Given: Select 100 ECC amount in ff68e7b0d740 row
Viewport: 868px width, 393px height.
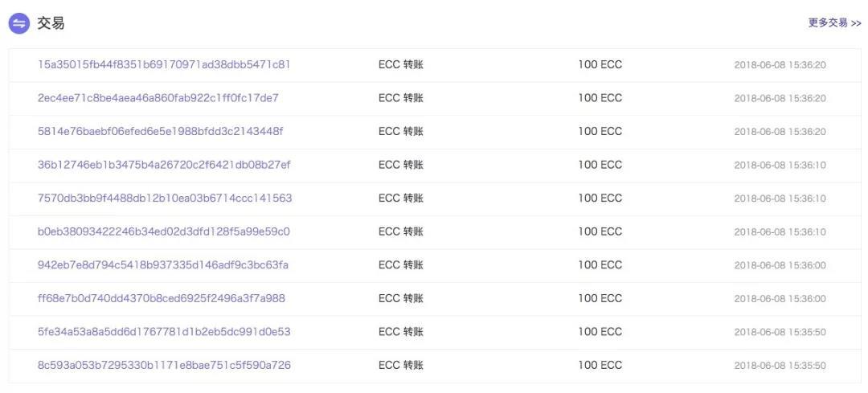Looking at the screenshot, I should [x=600, y=298].
